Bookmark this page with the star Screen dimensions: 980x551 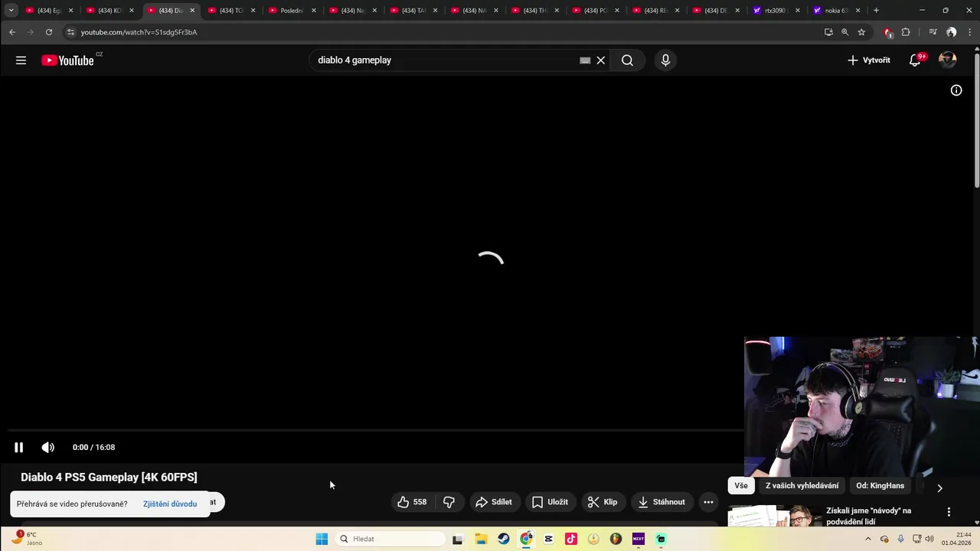pos(861,32)
